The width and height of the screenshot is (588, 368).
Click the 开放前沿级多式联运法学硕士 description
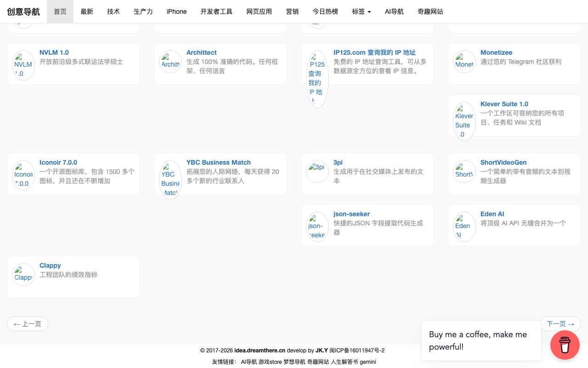(x=81, y=62)
